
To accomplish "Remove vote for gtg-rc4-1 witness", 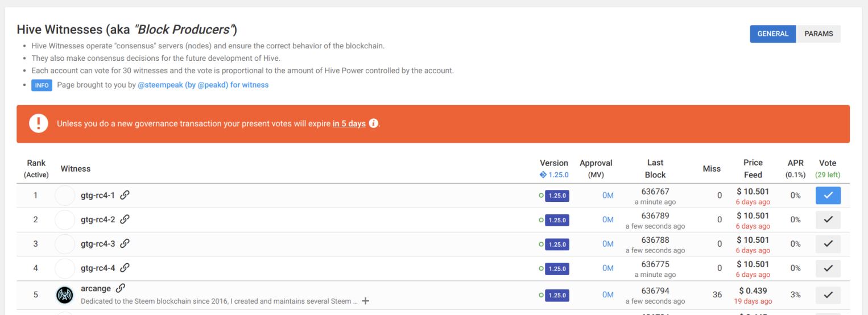I will (x=828, y=196).
